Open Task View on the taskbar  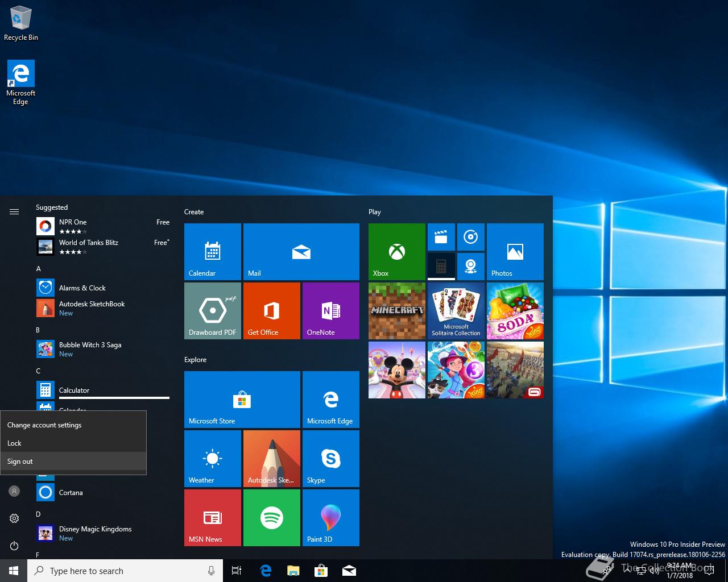237,571
